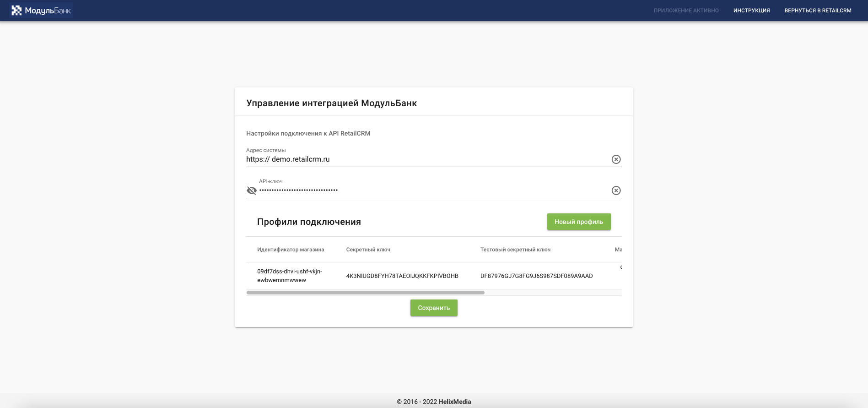This screenshot has width=868, height=408.
Task: Select the store ID cell 09df7dss-dhvi-ushf-vkjn-ewbwemnmwwew
Action: pos(290,276)
